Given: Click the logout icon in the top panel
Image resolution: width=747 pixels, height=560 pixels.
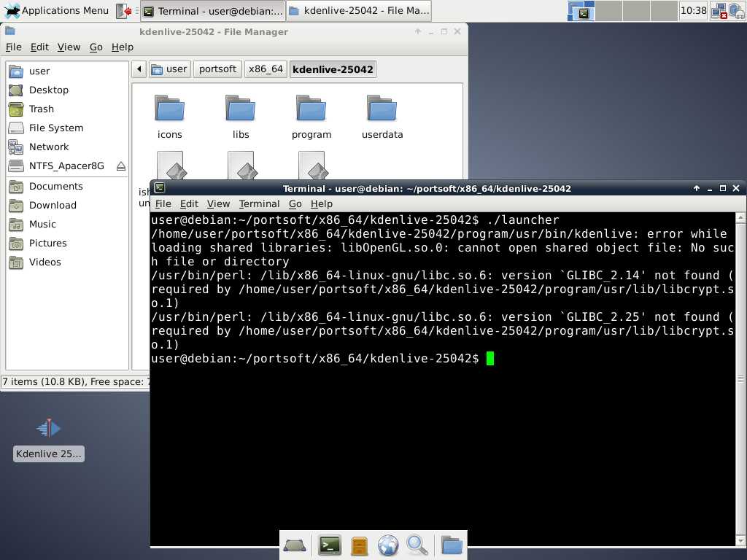Looking at the screenshot, I should 124,11.
